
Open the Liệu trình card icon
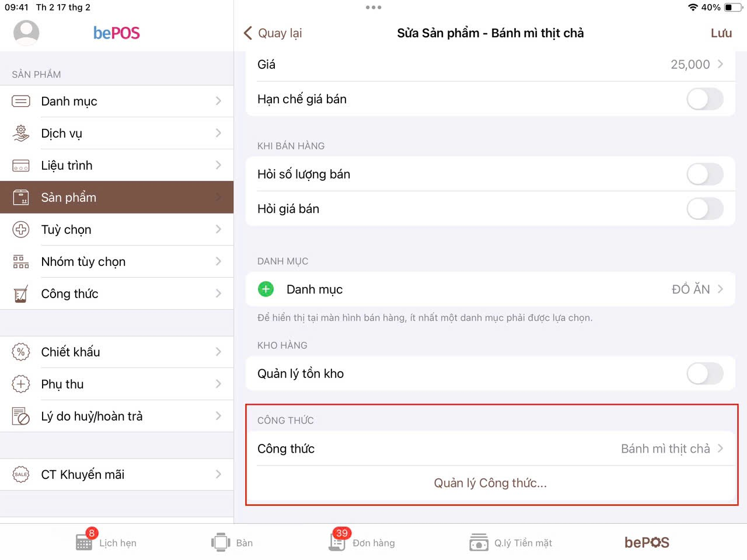coord(21,166)
